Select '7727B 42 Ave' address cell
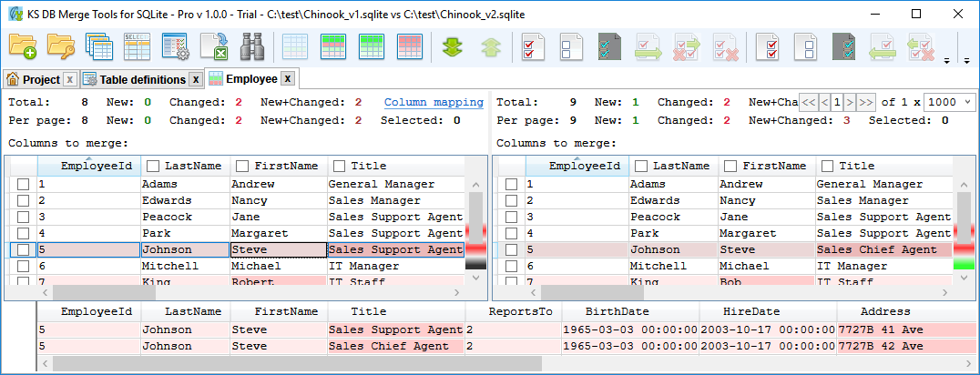The height and width of the screenshot is (375, 980). (908, 346)
